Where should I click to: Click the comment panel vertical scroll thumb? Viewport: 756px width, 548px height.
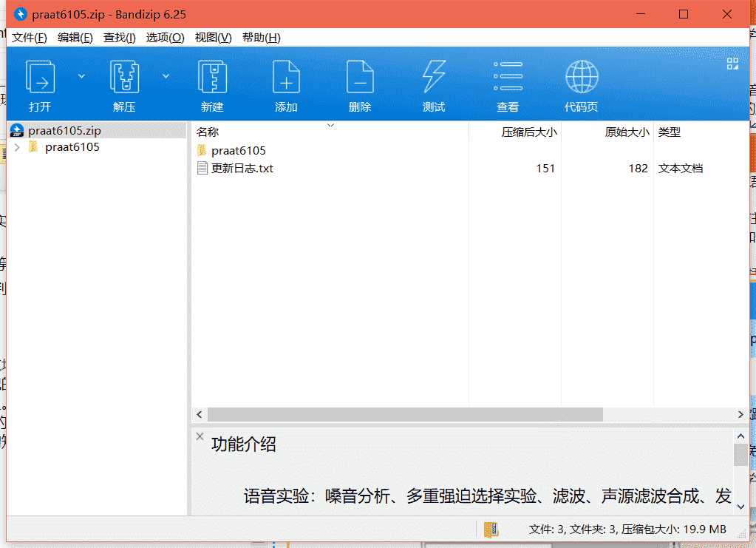pos(740,455)
